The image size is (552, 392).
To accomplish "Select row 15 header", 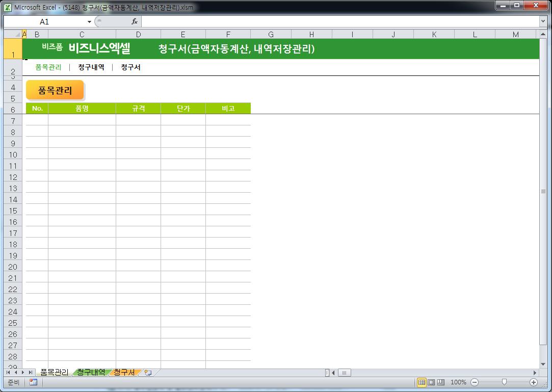I will pos(13,211).
